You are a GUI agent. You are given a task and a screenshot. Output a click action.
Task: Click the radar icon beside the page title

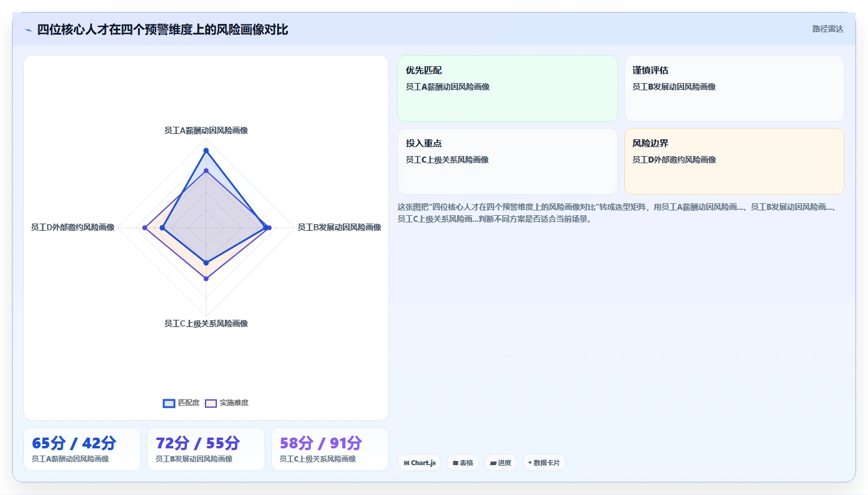[x=28, y=30]
